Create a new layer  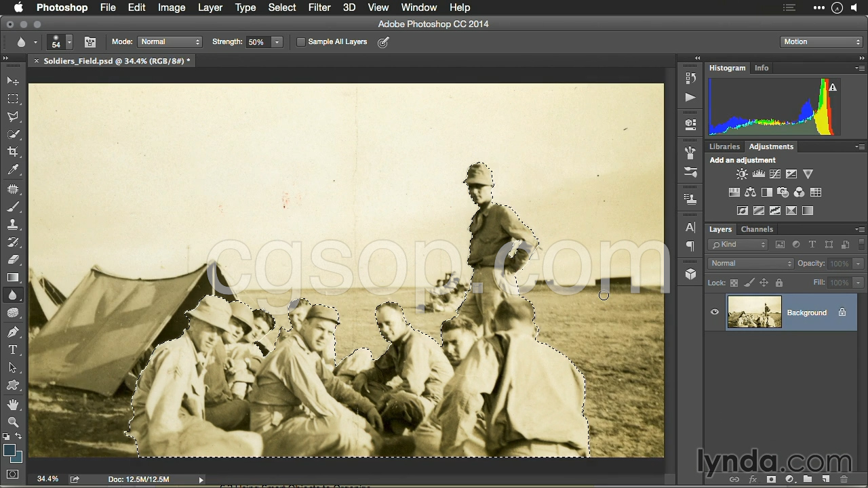(826, 479)
